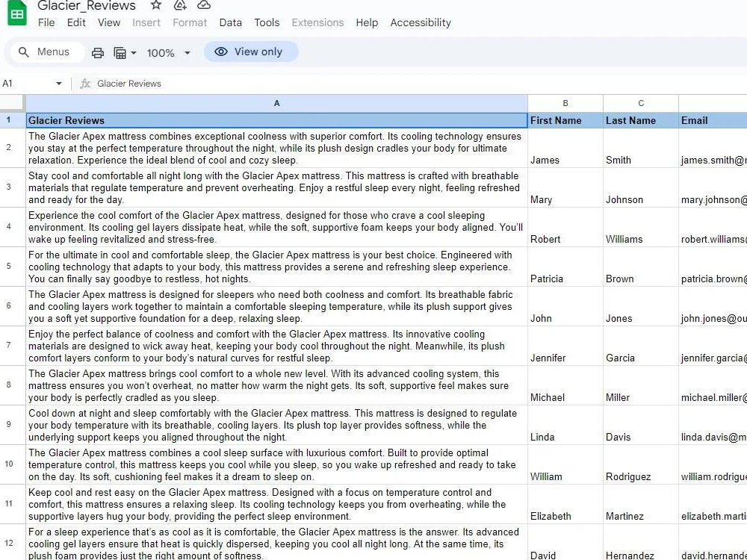Open the filter views icon

[120, 52]
